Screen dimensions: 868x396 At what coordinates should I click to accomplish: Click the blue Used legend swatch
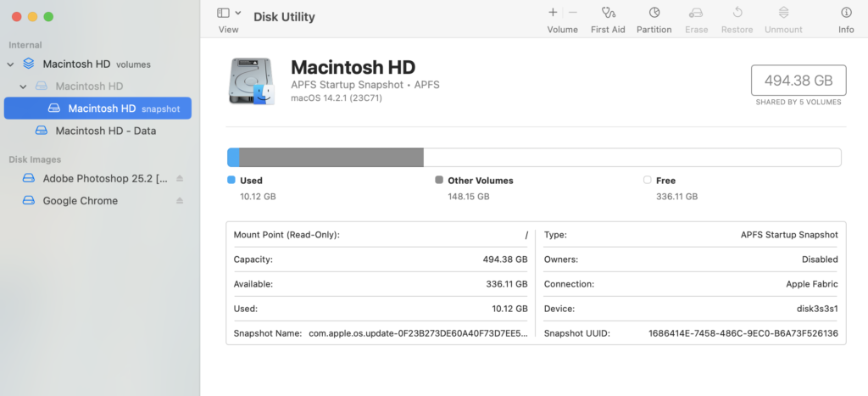[231, 180]
